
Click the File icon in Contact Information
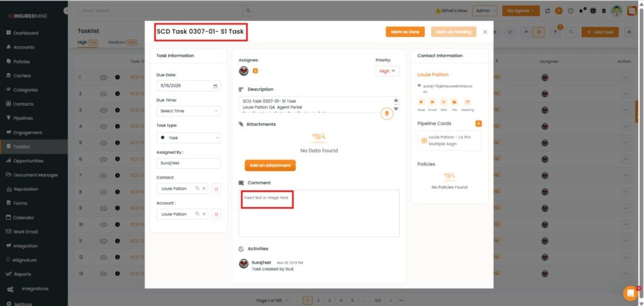[x=454, y=102]
